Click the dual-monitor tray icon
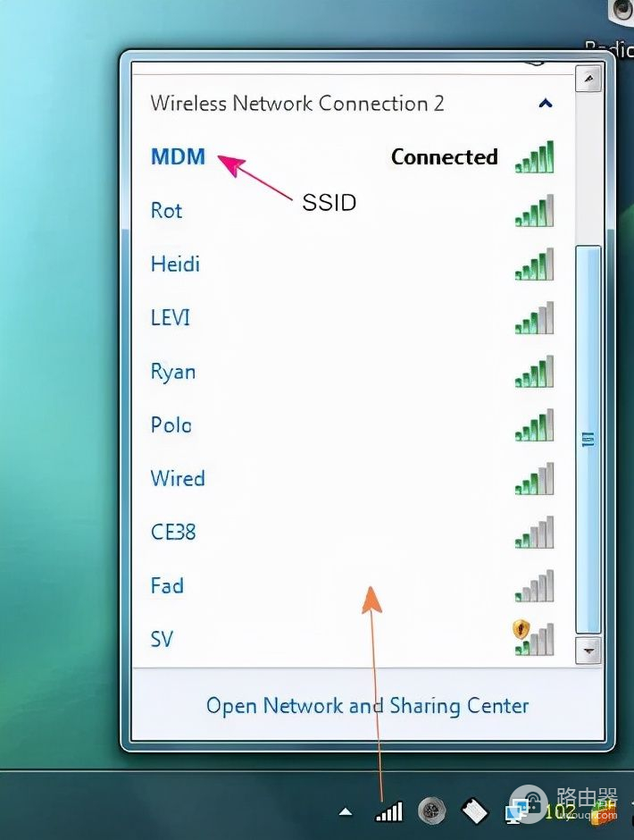 click(x=517, y=811)
